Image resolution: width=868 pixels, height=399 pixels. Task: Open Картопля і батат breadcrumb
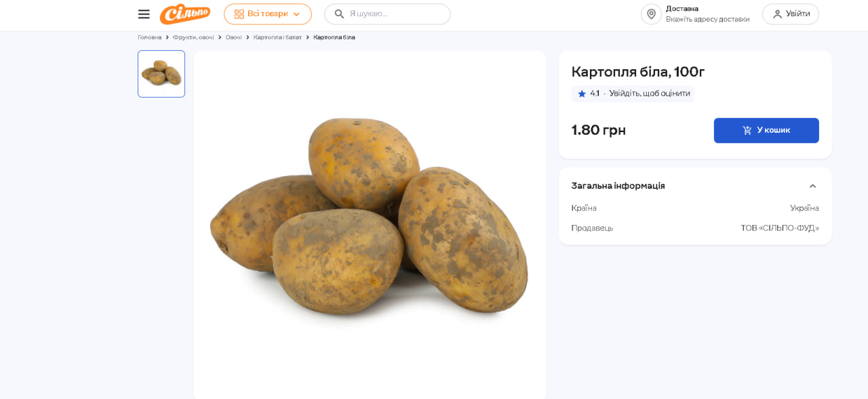[x=277, y=37]
